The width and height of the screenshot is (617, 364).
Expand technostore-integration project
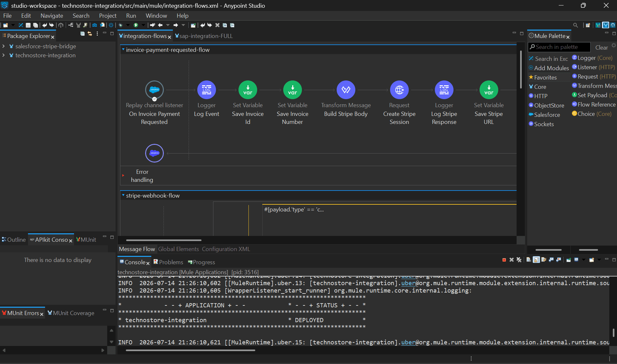(x=4, y=55)
